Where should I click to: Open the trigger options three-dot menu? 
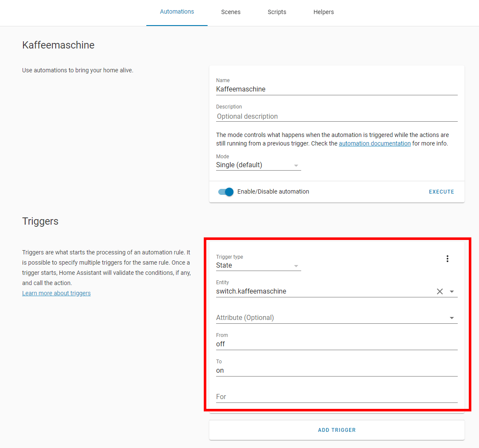click(448, 258)
